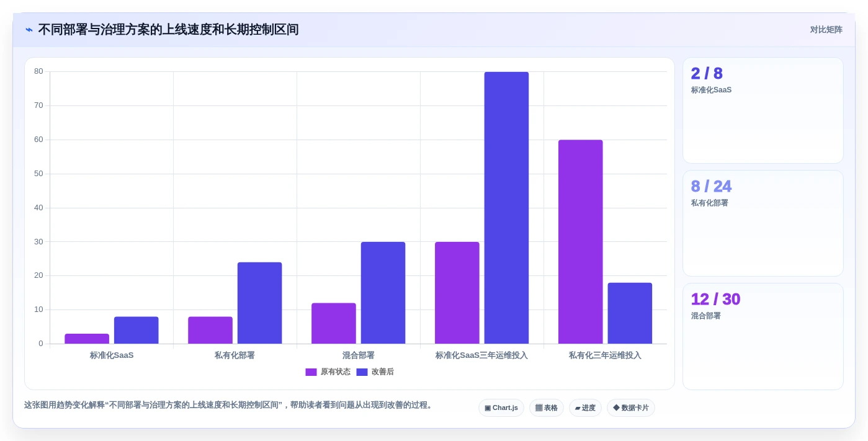Screen dimensions: 868x441
Task: Click the blue 标准化SaaS三年运维投入 bar at 80
Action: 506,208
